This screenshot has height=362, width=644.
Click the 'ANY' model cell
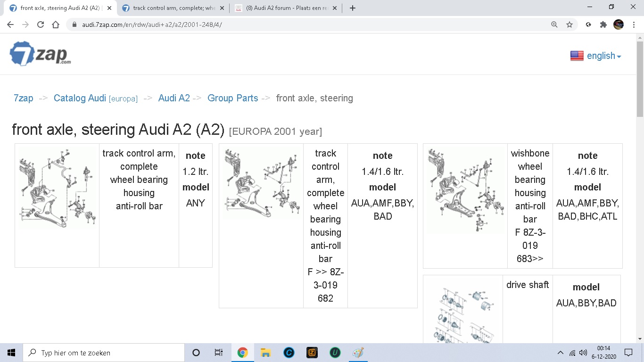196,203
